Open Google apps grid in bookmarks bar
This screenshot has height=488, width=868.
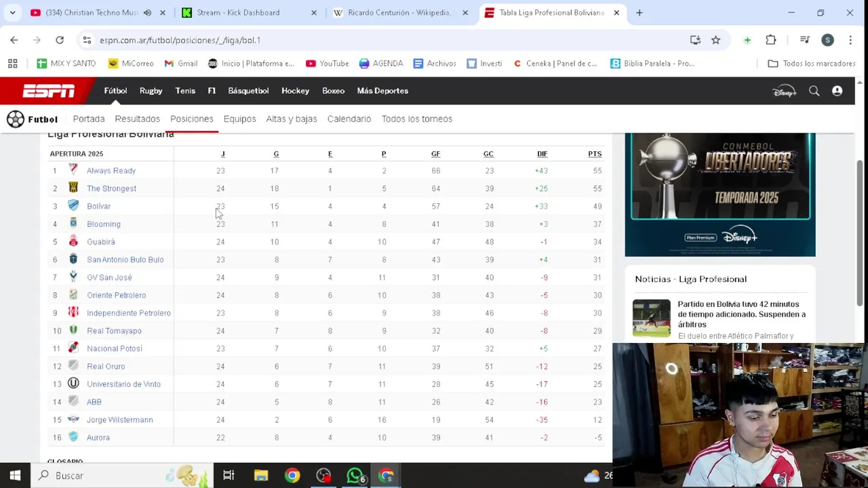click(x=12, y=64)
